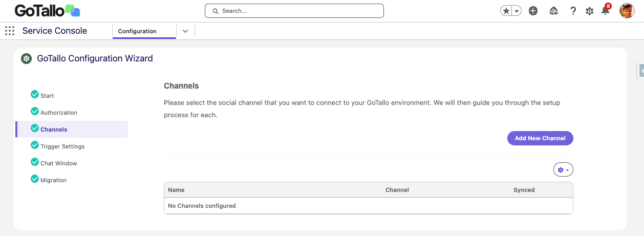644x236 pixels.
Task: Focus the global Search field
Action: 294,11
